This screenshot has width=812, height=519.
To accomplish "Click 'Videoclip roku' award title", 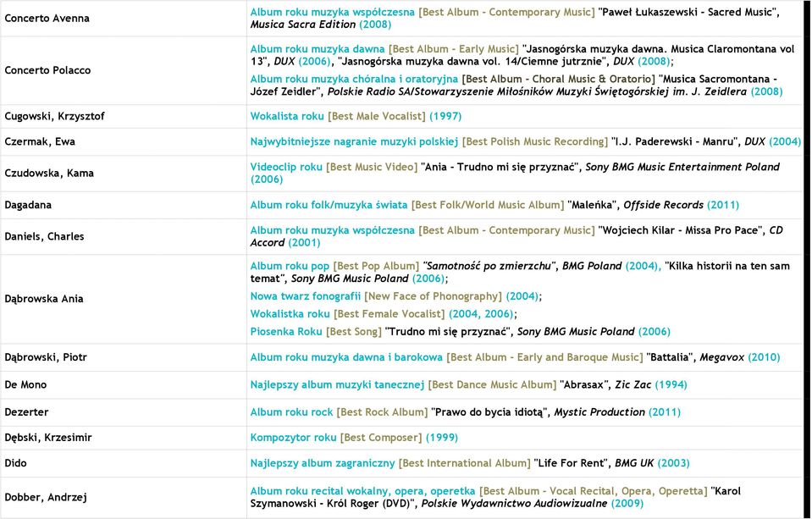I will [x=286, y=167].
